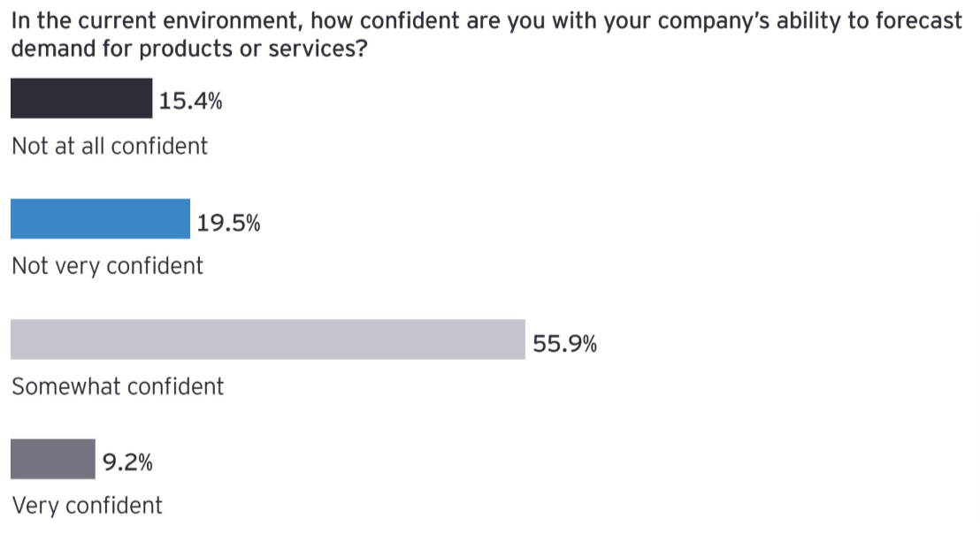Click the Somewhat confident label
The image size is (980, 541).
[118, 386]
